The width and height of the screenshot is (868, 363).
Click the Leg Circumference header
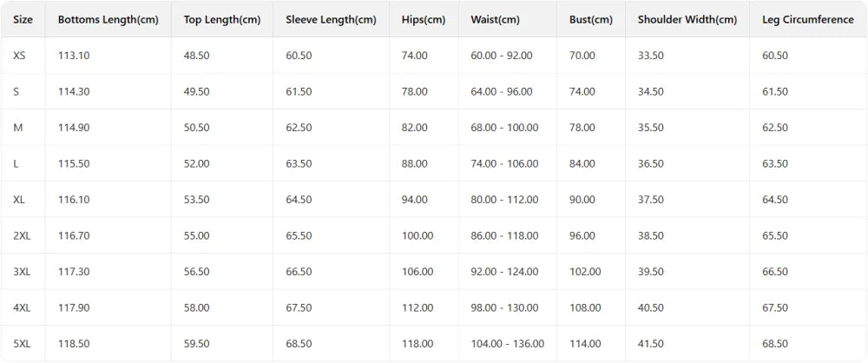point(807,19)
